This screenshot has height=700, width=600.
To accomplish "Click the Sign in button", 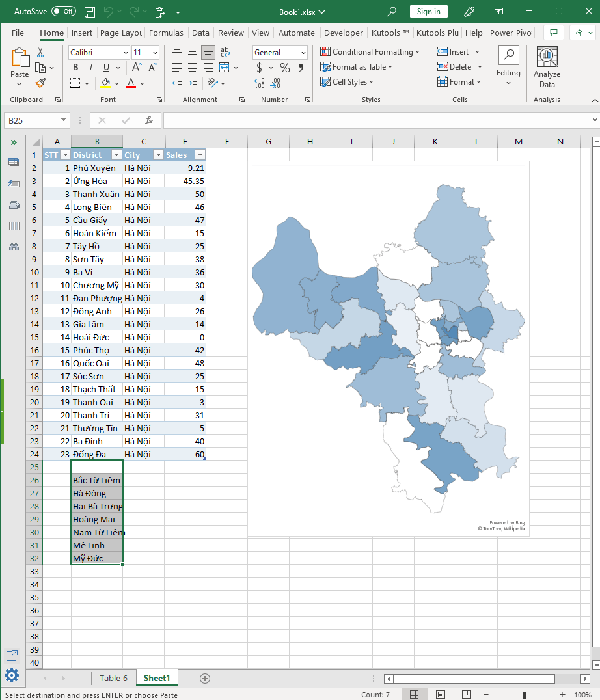I will click(x=428, y=11).
